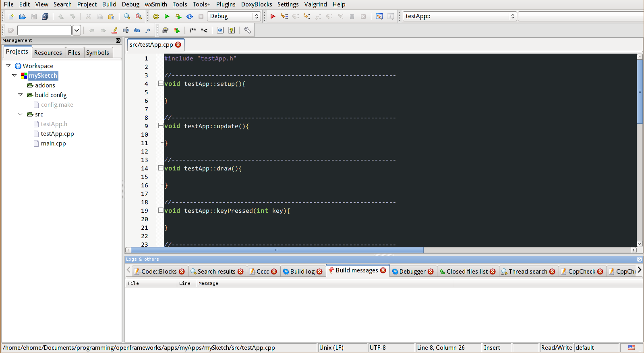The width and height of the screenshot is (644, 353).
Task: Select config.make in project tree
Action: pos(57,105)
